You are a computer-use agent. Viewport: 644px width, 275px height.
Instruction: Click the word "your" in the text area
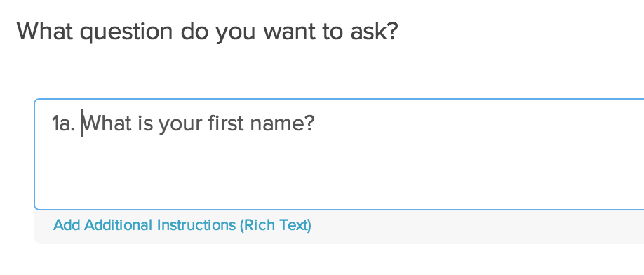coord(180,125)
